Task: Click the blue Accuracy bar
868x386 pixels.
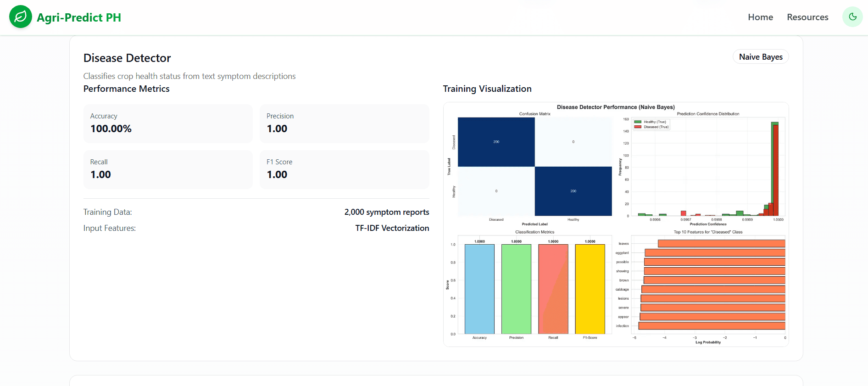Action: point(479,289)
